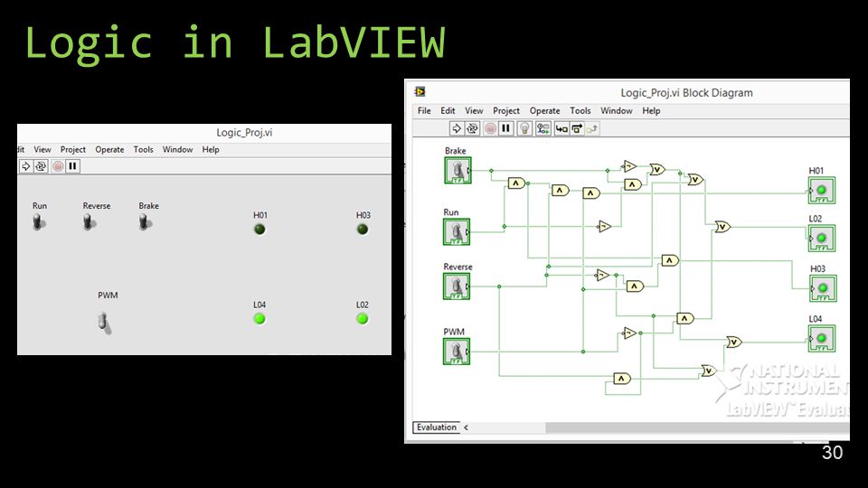Click Step Into toolbar icon
The image size is (868, 488).
[561, 128]
